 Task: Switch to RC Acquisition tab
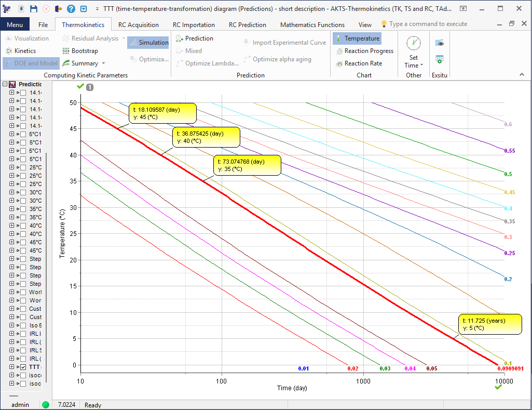(139, 24)
